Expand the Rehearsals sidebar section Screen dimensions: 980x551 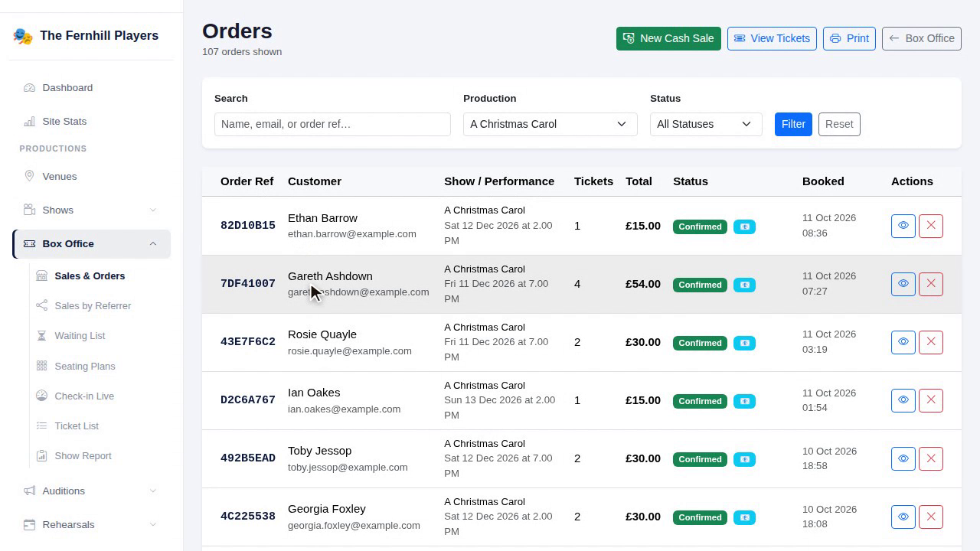tap(92, 524)
